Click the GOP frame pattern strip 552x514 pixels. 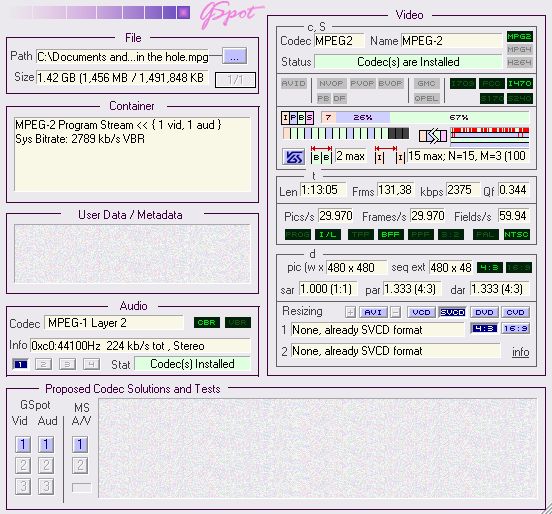pos(346,133)
